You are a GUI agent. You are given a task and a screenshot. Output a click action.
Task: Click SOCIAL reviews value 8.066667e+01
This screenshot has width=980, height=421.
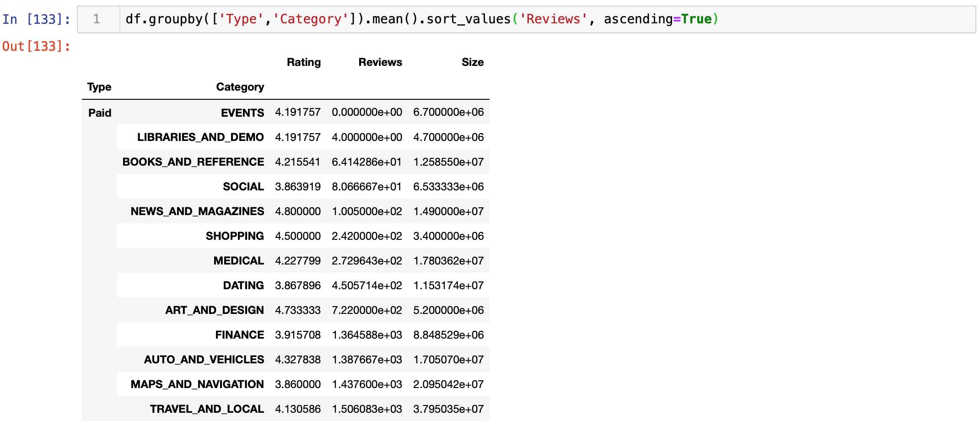click(367, 187)
